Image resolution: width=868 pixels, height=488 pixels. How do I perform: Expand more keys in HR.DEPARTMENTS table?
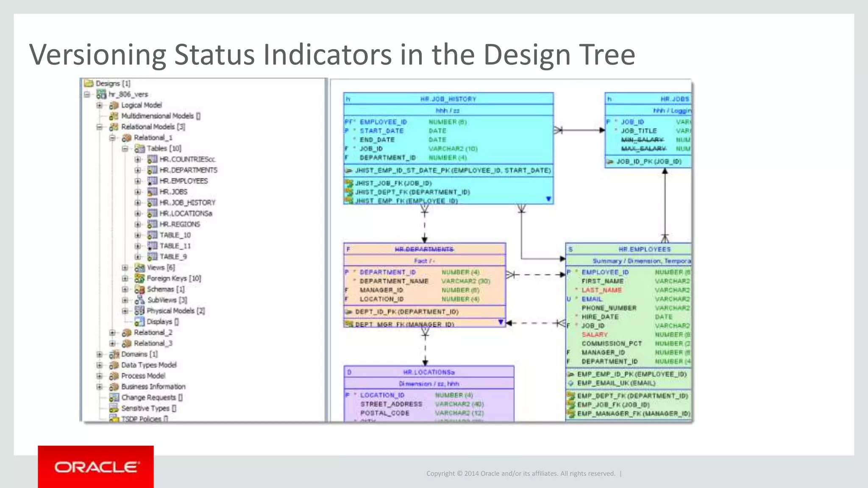pos(501,322)
